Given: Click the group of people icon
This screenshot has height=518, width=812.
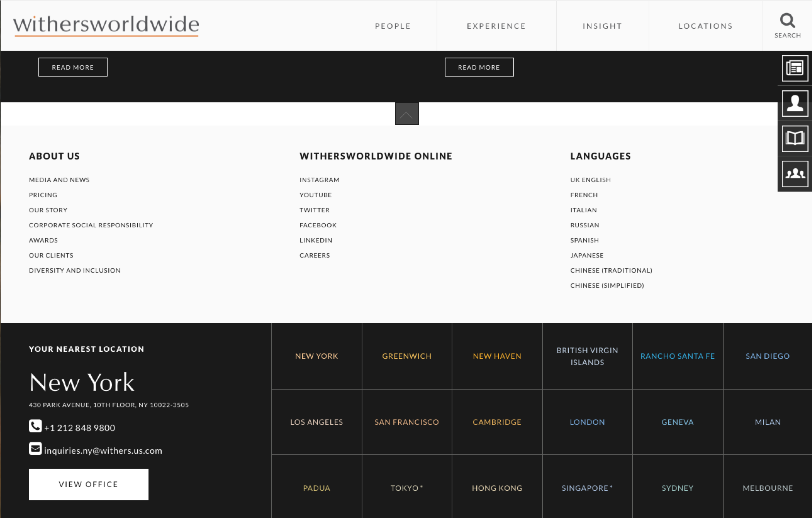Looking at the screenshot, I should (x=795, y=174).
